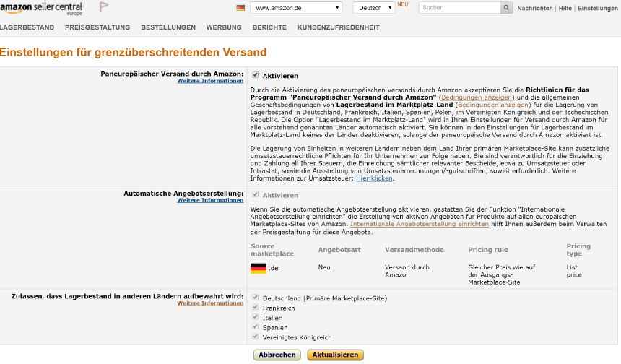Toggle the Vereinigtes Königreich checkbox
Screen dimensions: 621x364
point(256,337)
